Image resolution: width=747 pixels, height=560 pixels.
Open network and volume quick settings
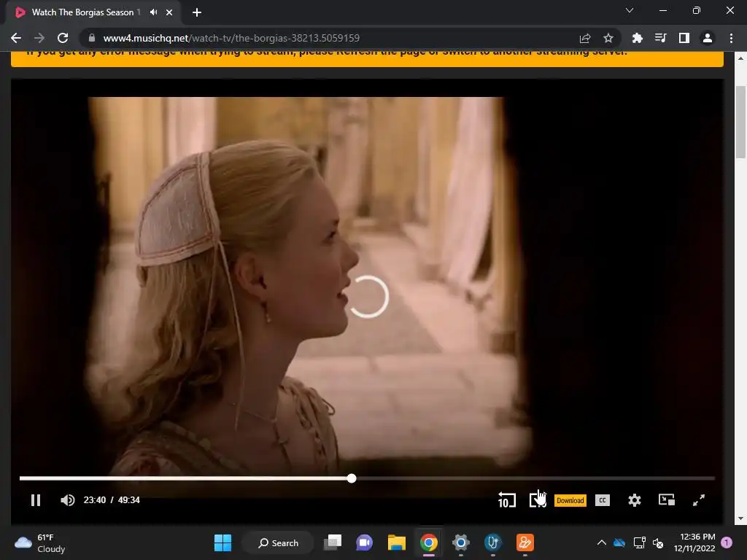(x=649, y=542)
